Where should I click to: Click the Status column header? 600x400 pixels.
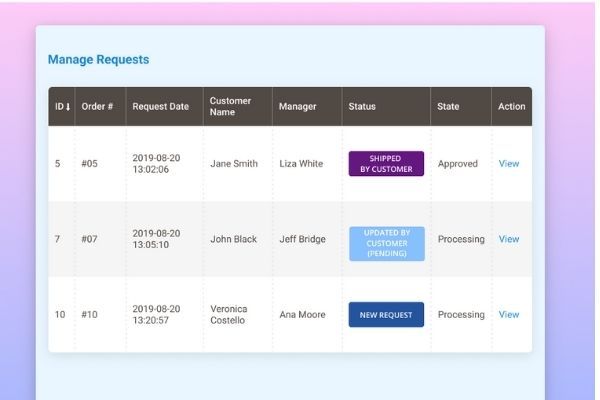(x=361, y=107)
